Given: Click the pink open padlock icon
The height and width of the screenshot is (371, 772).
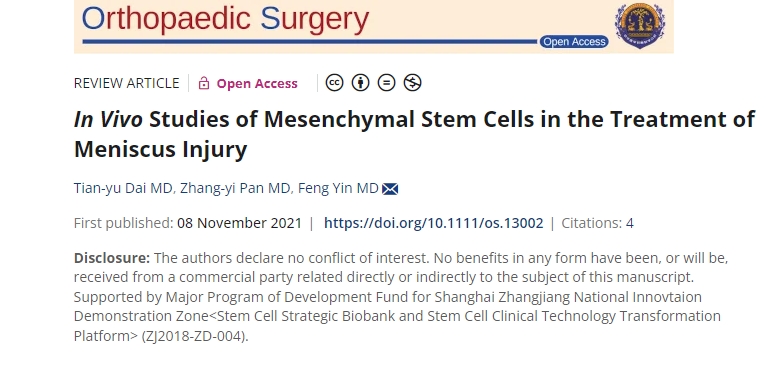Looking at the screenshot, I should tap(204, 83).
